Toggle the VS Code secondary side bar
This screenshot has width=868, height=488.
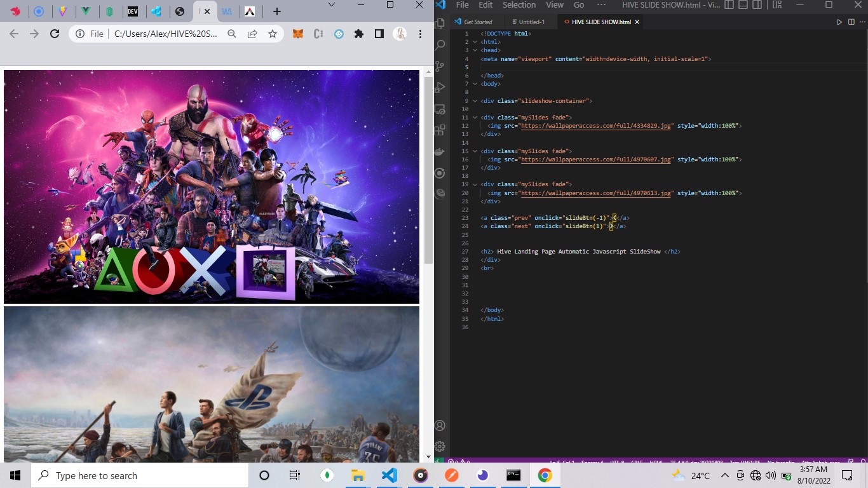[757, 5]
